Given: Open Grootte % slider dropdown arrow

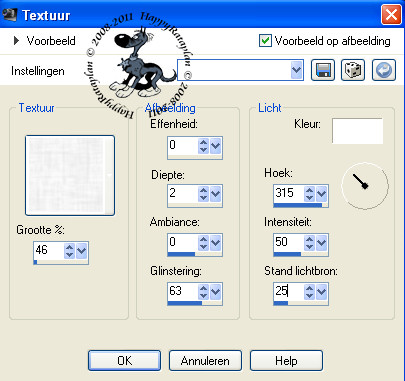Looking at the screenshot, I should [82, 251].
